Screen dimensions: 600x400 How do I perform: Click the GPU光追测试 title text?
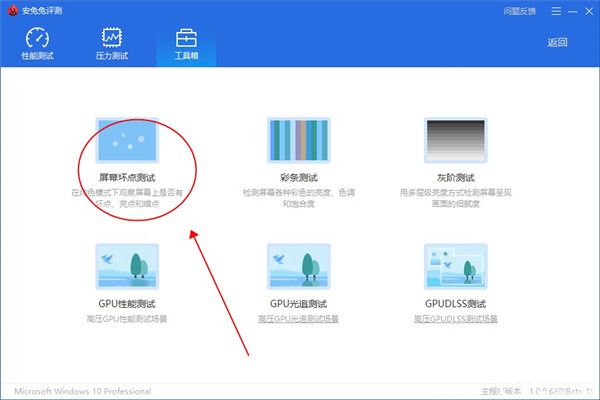(x=298, y=304)
